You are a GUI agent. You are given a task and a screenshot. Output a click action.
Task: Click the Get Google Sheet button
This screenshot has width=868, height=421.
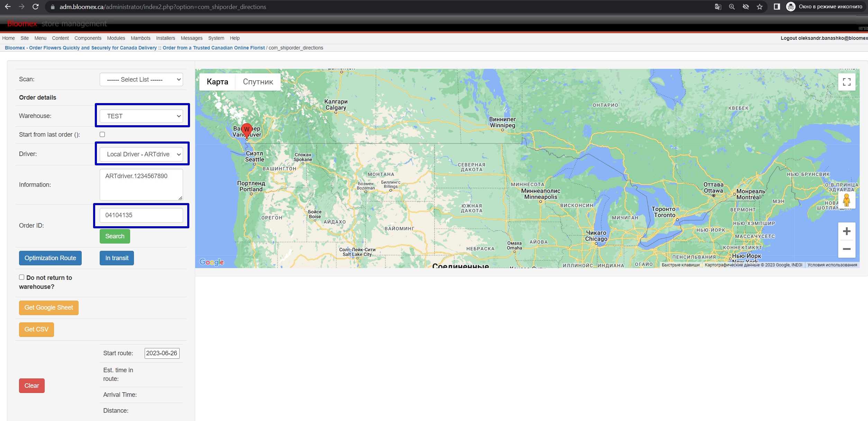(x=49, y=308)
